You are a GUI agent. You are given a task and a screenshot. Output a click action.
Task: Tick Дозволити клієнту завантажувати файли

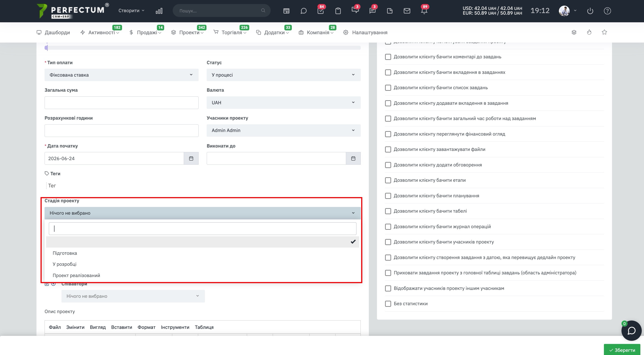pyautogui.click(x=388, y=149)
